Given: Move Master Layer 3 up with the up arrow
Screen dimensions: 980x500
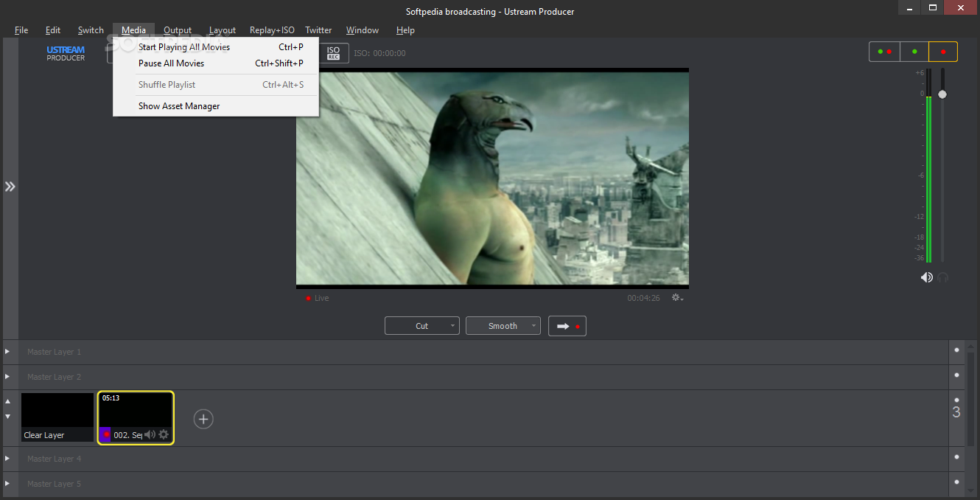Looking at the screenshot, I should (x=8, y=401).
